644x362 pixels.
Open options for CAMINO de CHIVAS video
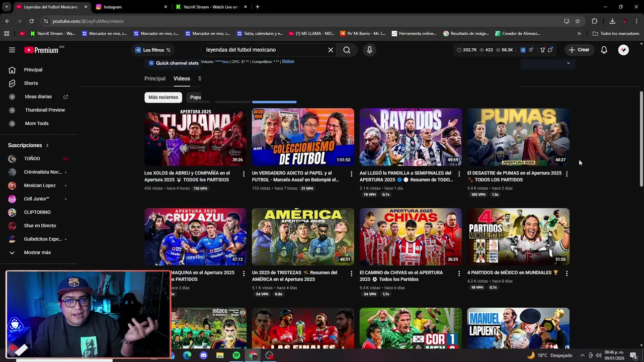click(x=459, y=274)
